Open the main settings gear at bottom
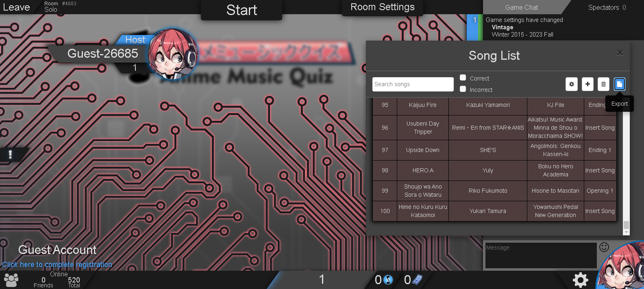The image size is (644, 289). (x=580, y=280)
